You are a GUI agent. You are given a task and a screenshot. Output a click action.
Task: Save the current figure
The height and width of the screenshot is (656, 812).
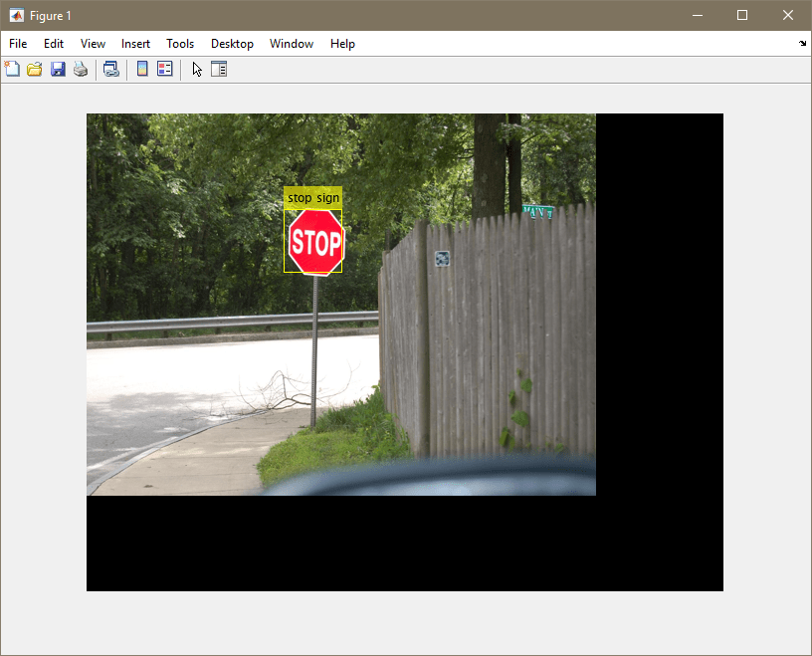click(57, 69)
